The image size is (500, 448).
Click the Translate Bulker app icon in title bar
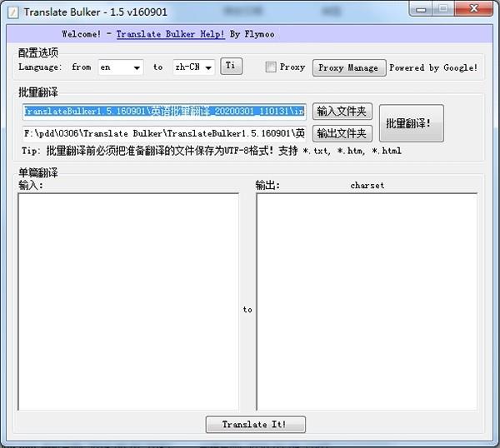coord(12,12)
